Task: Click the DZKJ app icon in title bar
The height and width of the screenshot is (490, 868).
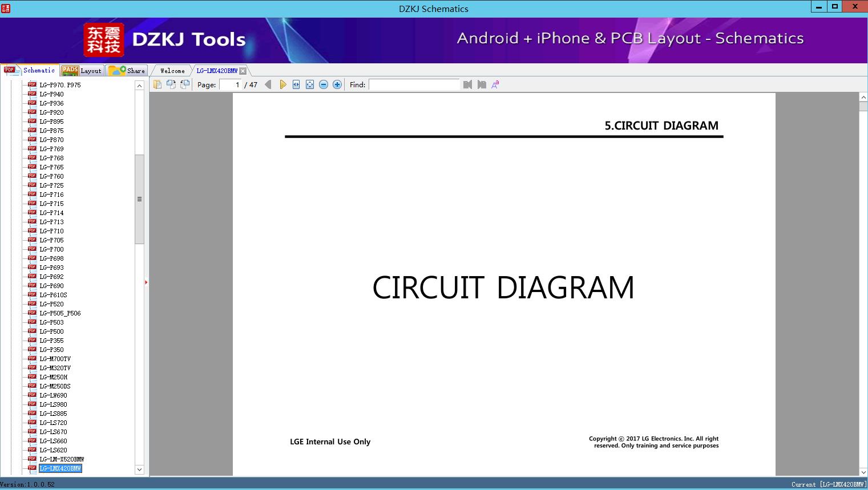Action: 6,9
